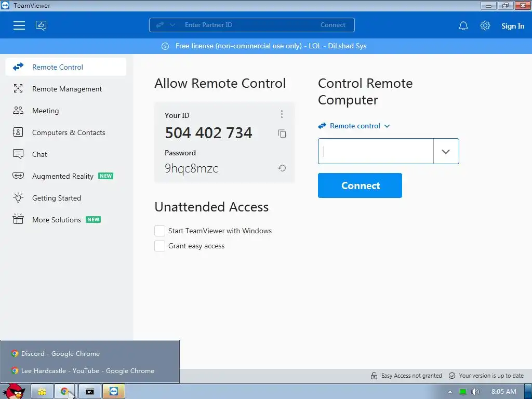Switch to Discord - Google Chrome window
This screenshot has height=399, width=532.
[89, 353]
